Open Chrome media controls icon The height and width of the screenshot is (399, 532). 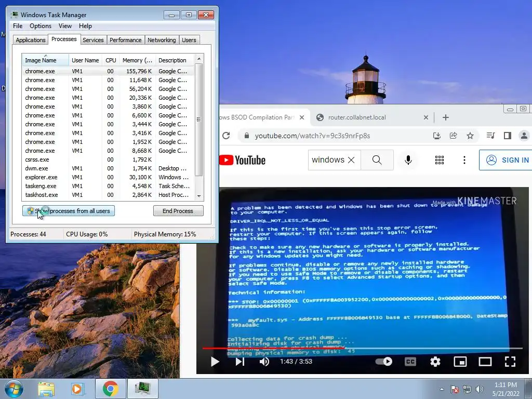[490, 136]
